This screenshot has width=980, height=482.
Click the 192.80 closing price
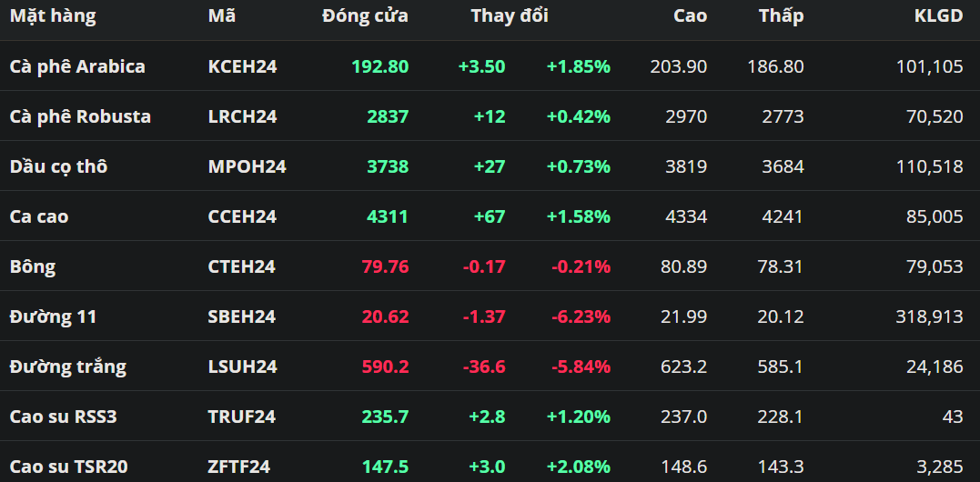click(x=379, y=66)
